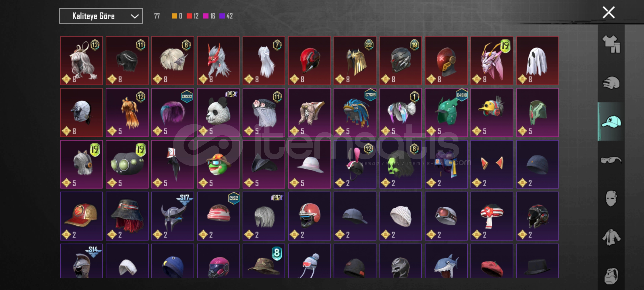Open the backpack category at sidebar bottom
This screenshot has height=290, width=644.
[611, 276]
